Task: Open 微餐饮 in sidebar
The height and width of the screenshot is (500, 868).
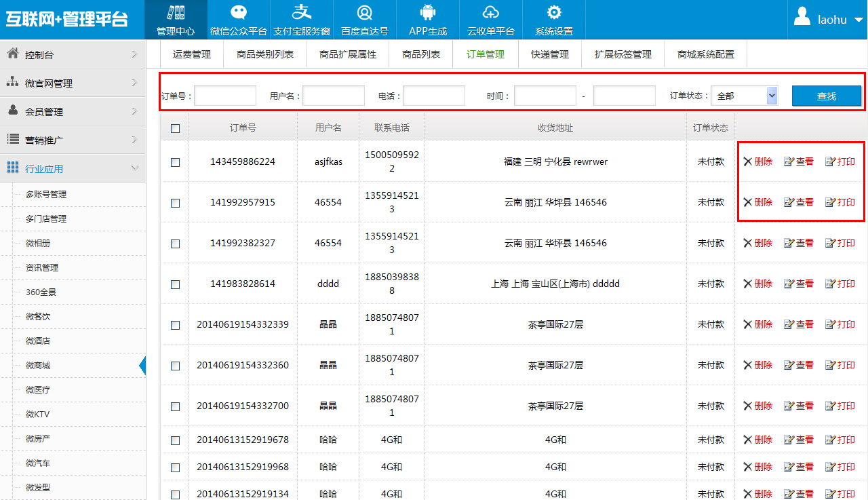Action: (38, 317)
